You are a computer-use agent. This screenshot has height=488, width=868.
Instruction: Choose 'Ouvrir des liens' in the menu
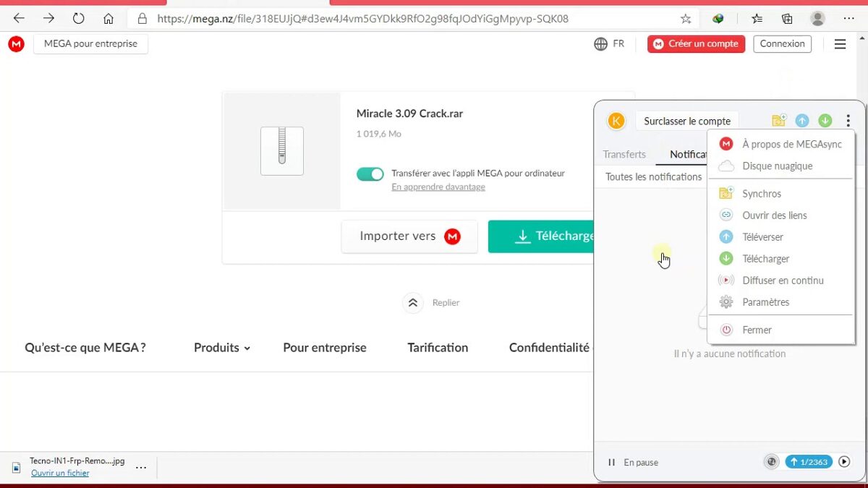[774, 215]
